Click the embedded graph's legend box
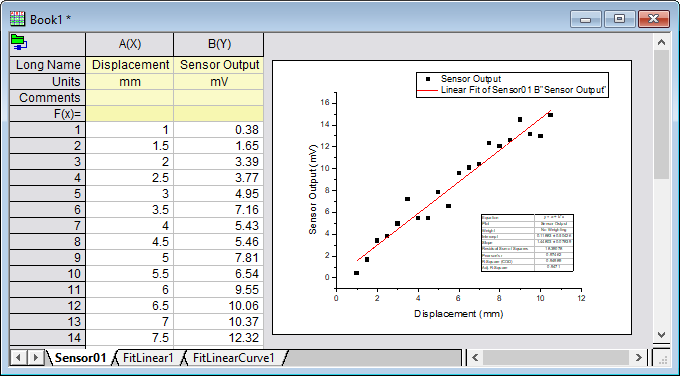680x376 pixels. coord(512,85)
